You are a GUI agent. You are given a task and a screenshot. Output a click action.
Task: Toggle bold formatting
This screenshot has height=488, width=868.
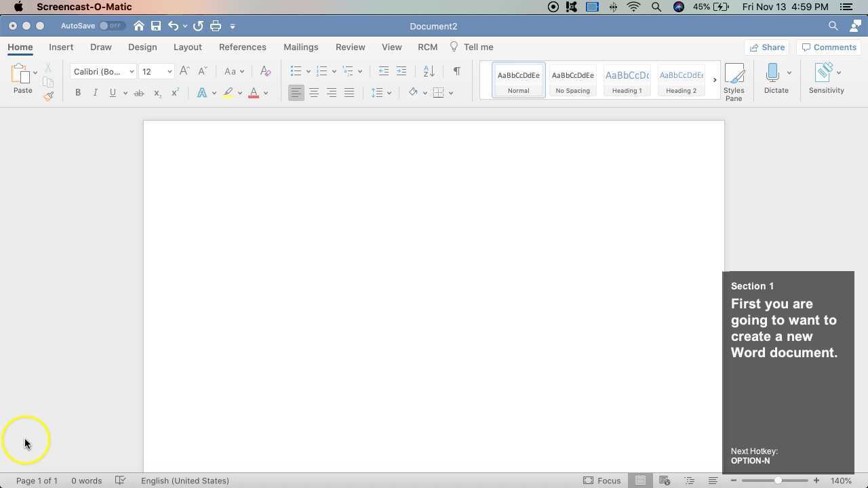77,92
